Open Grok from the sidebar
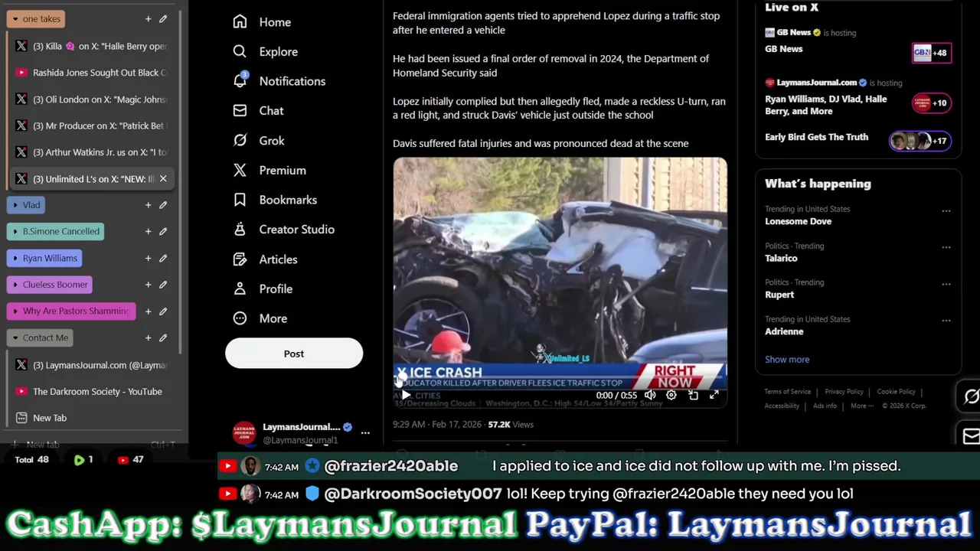 pyautogui.click(x=259, y=141)
